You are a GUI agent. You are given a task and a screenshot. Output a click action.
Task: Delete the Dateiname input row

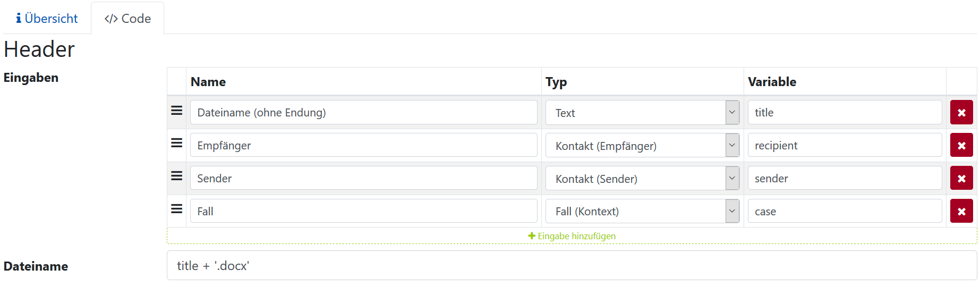(x=961, y=112)
